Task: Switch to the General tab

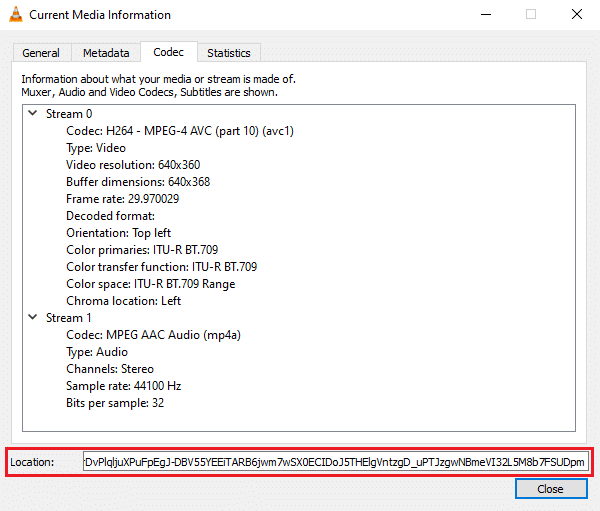Action: click(41, 53)
